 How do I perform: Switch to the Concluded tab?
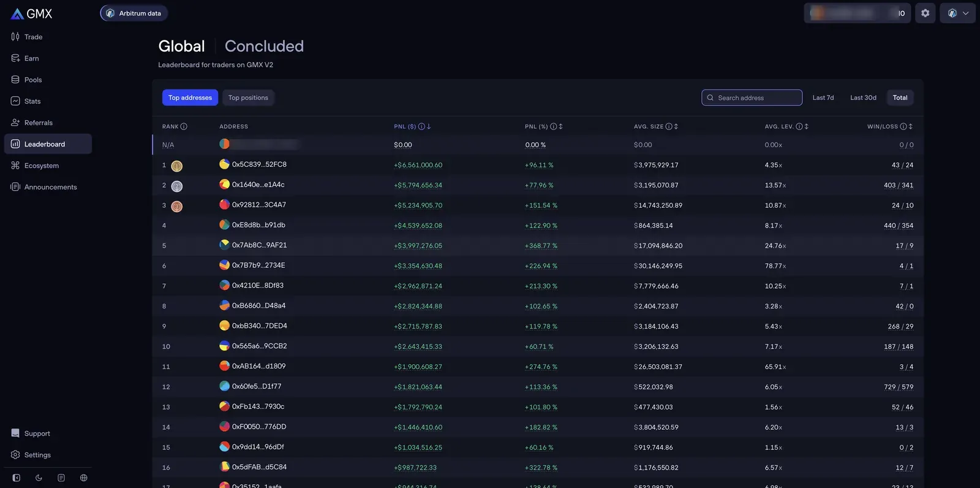[x=264, y=46]
